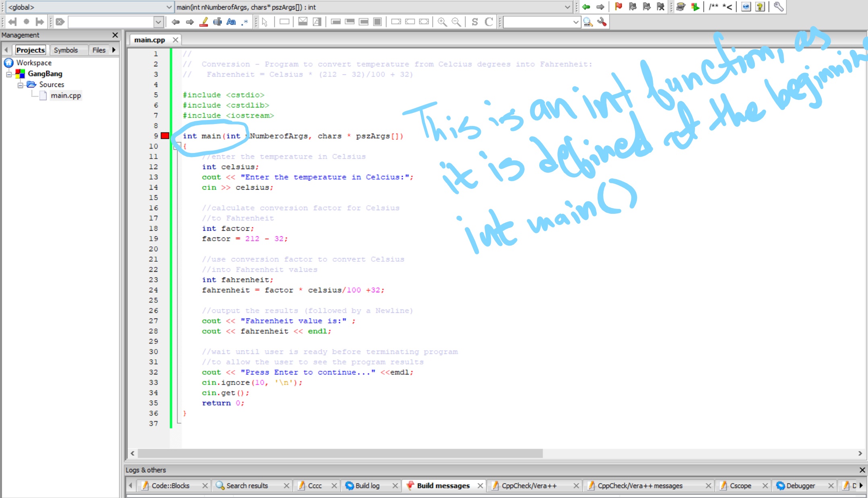Viewport: 868px width, 498px height.
Task: Click the red toggle bookmark flag icon
Action: pos(618,6)
